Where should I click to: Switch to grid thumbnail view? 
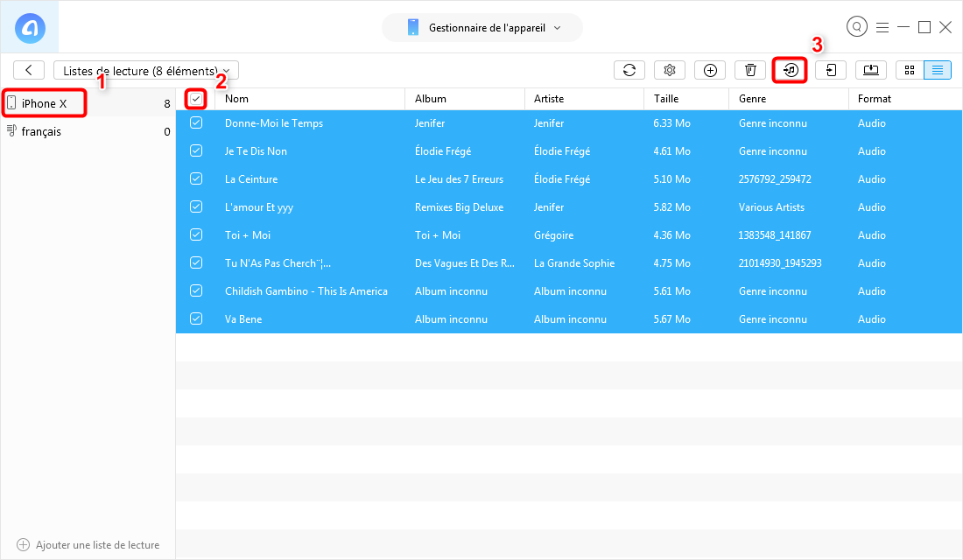click(x=910, y=71)
